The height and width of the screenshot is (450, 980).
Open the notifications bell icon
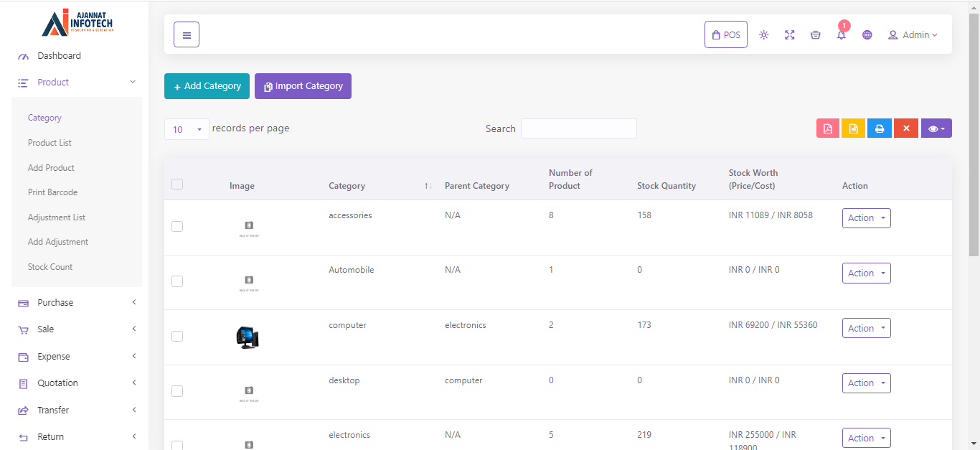coord(841,35)
